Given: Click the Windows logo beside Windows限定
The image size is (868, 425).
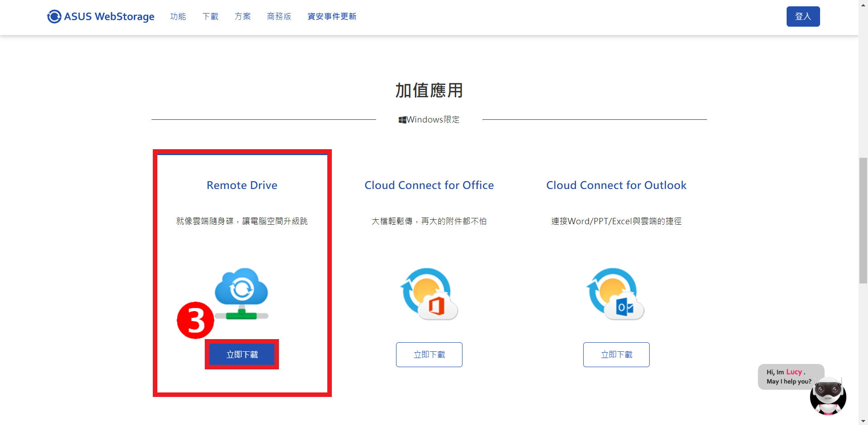Looking at the screenshot, I should [x=402, y=120].
